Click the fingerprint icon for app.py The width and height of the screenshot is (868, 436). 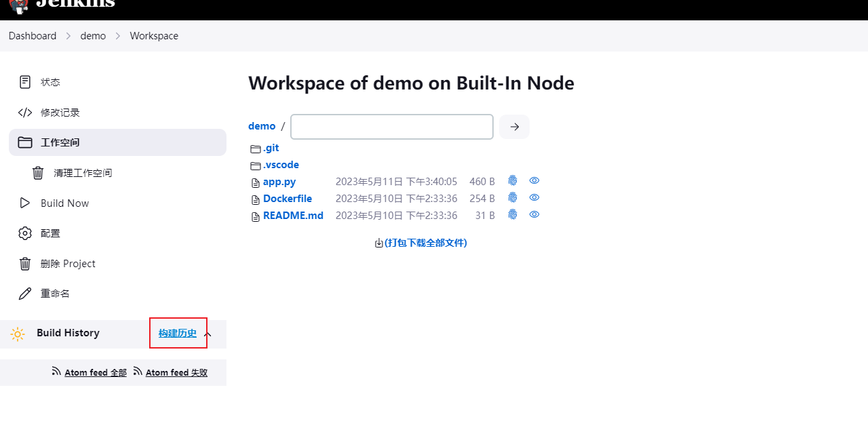[513, 181]
